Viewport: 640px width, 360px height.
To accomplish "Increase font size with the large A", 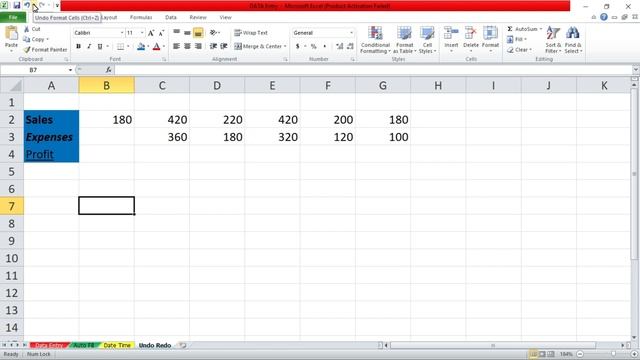I will [151, 33].
